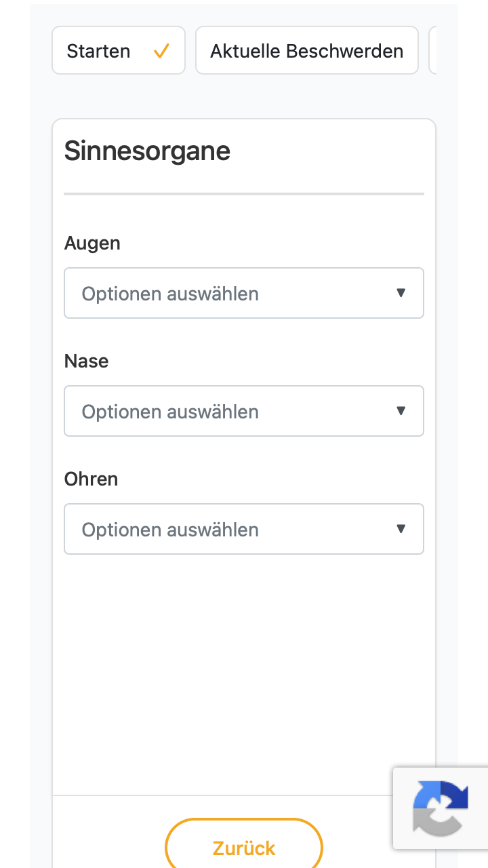Screen dimensions: 488x868
Task: Click the divider line below Sinnesorgane
Action: 244,194
